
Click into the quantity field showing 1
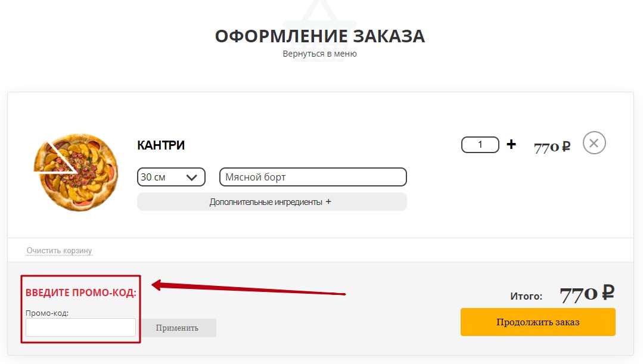coord(480,145)
